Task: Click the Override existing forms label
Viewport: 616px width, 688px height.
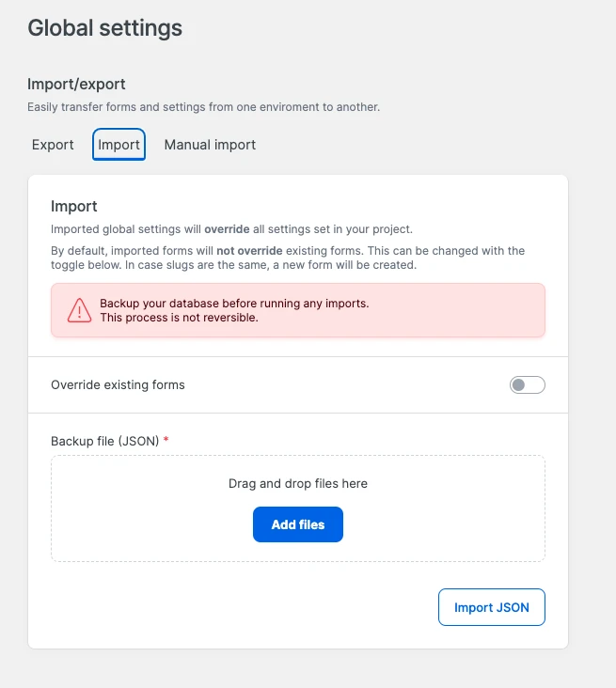Action: 118,384
